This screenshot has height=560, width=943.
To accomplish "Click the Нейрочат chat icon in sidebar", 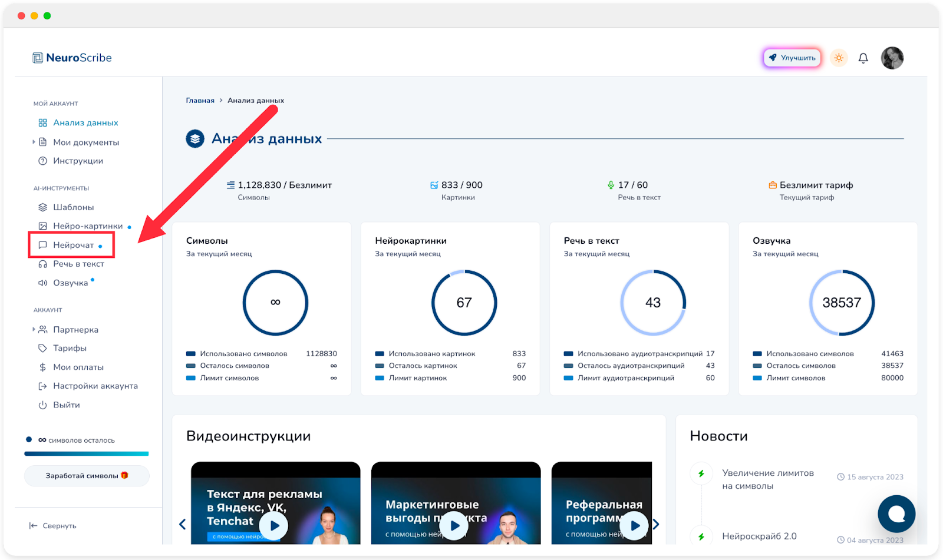I will click(x=42, y=245).
